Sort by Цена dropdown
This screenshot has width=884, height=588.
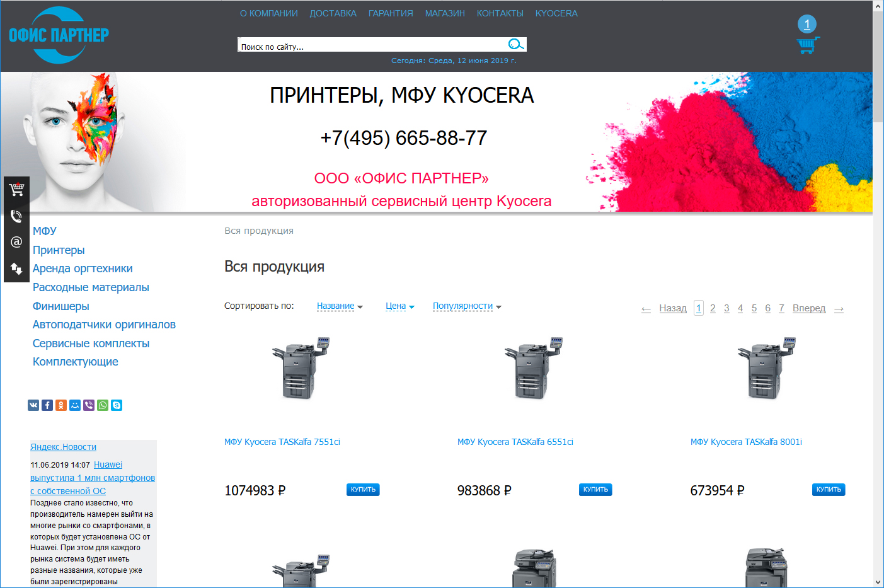point(400,306)
